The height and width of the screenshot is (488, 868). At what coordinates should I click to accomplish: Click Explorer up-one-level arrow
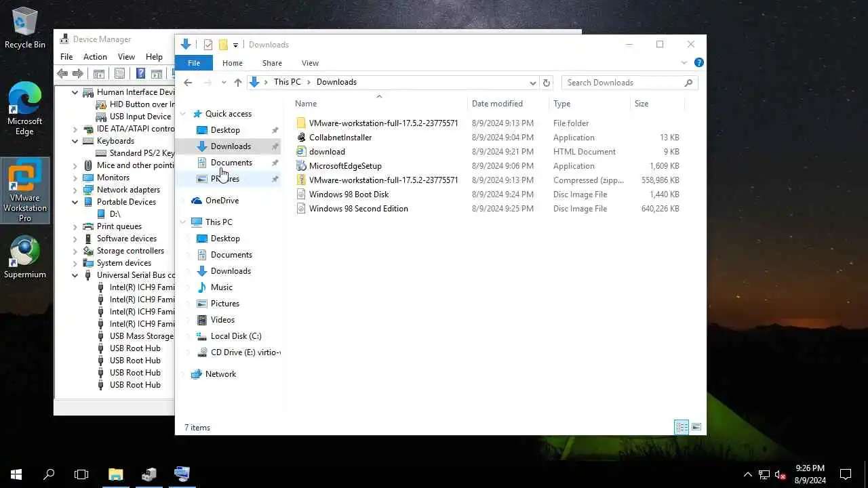(237, 82)
